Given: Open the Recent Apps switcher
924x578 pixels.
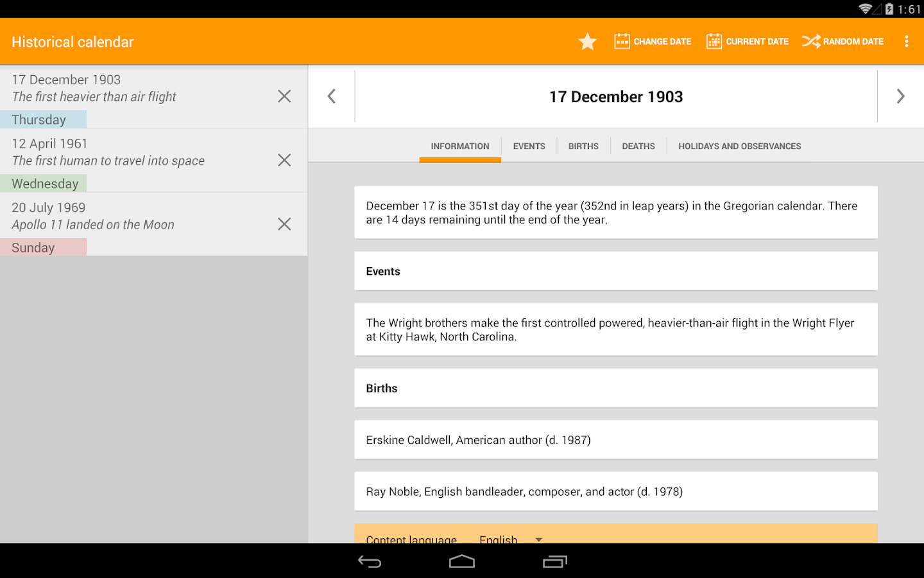Looking at the screenshot, I should pyautogui.click(x=554, y=561).
